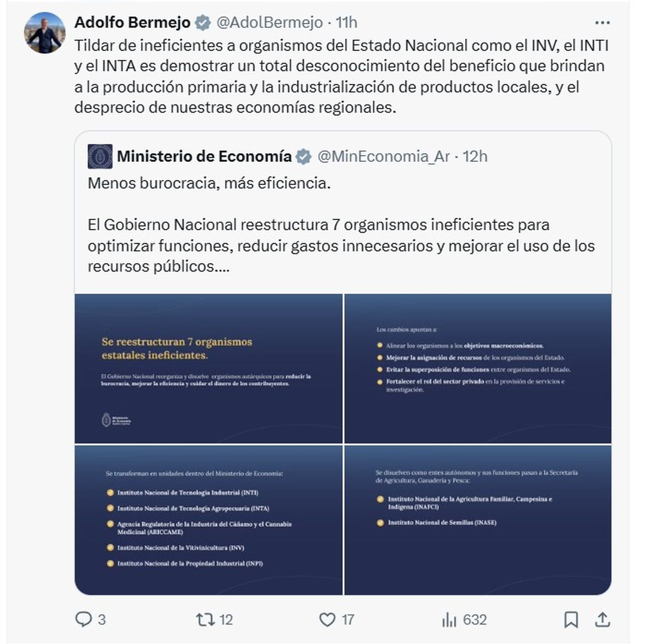
Task: Click Adolfo Bermejo's verified badge
Action: point(203,23)
